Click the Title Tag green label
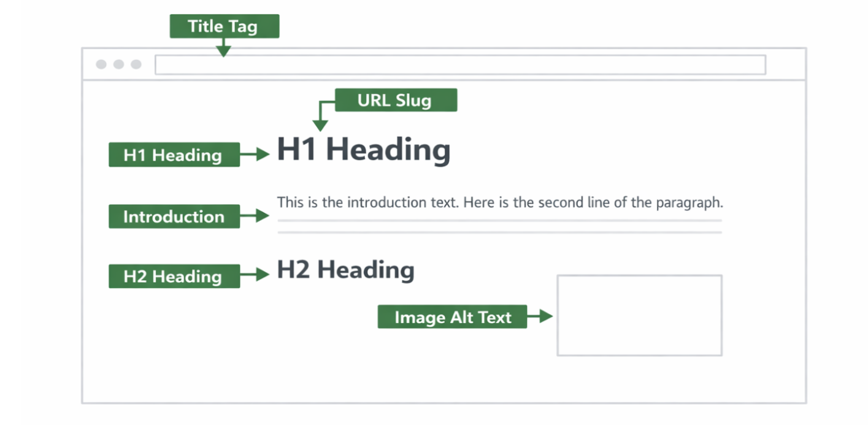 [x=224, y=26]
